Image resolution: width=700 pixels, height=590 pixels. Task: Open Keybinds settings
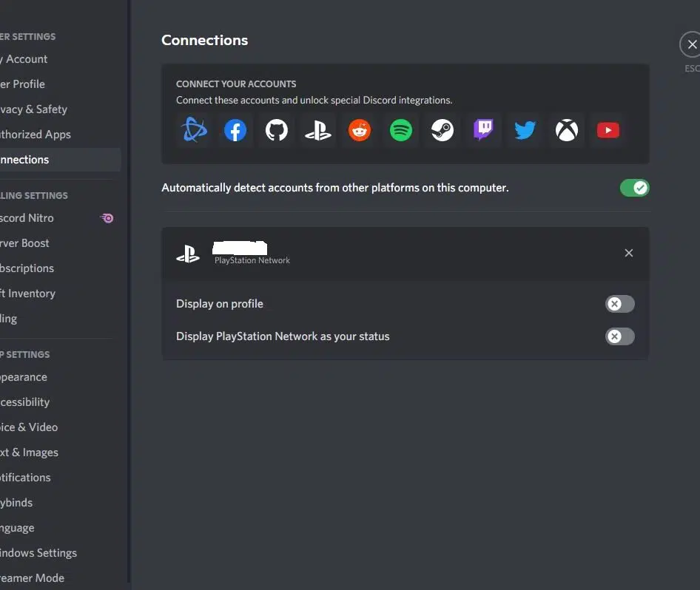pyautogui.click(x=58, y=503)
